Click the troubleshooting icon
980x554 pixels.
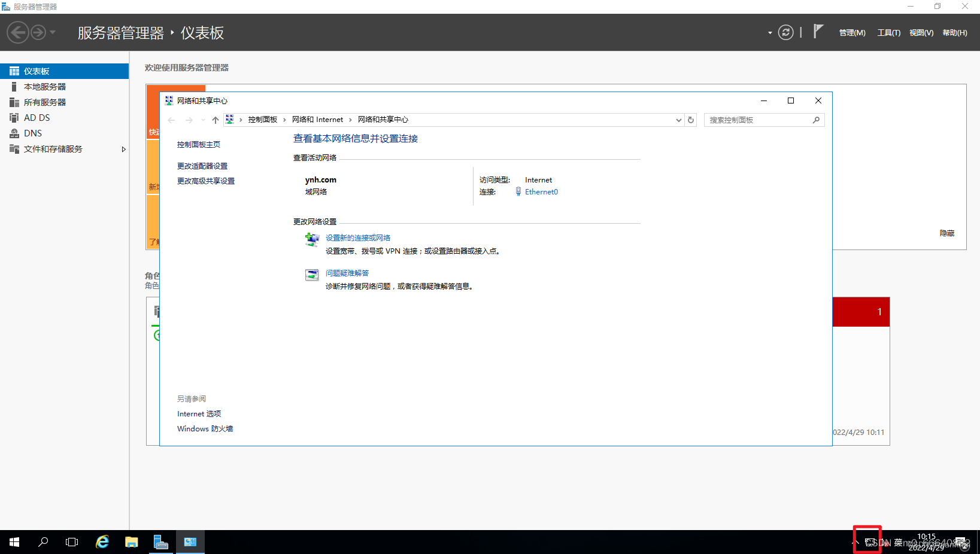pyautogui.click(x=312, y=275)
